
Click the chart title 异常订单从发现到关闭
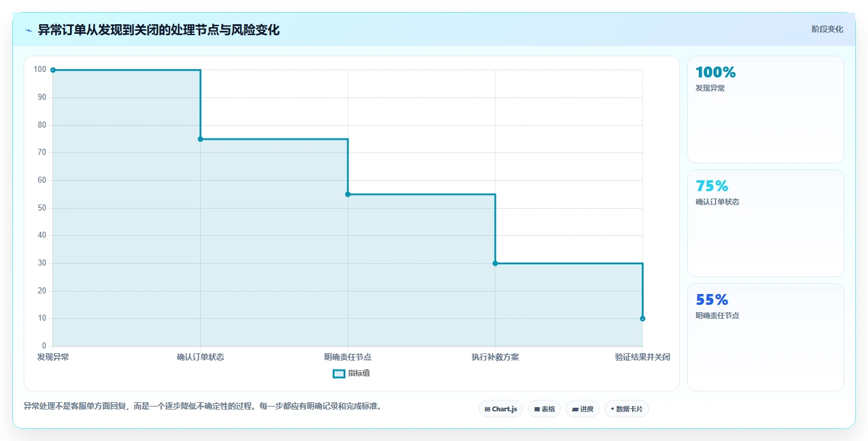tap(158, 30)
